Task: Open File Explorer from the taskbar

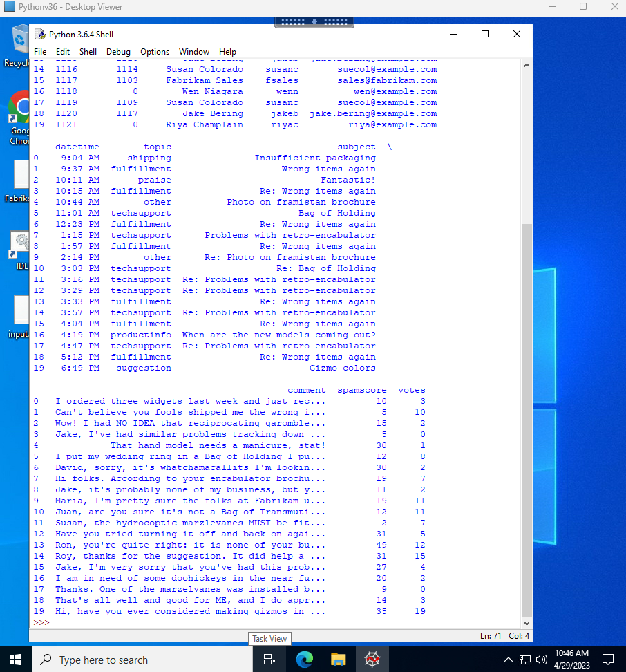Action: pyautogui.click(x=338, y=658)
